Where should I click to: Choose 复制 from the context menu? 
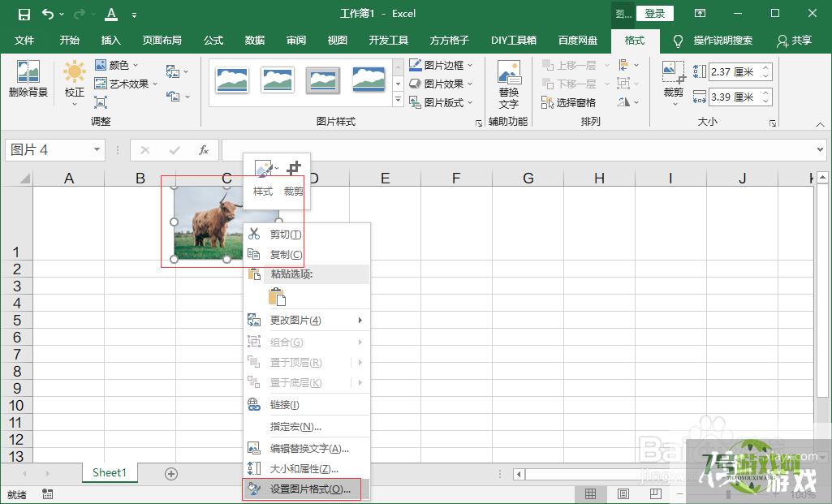point(306,255)
